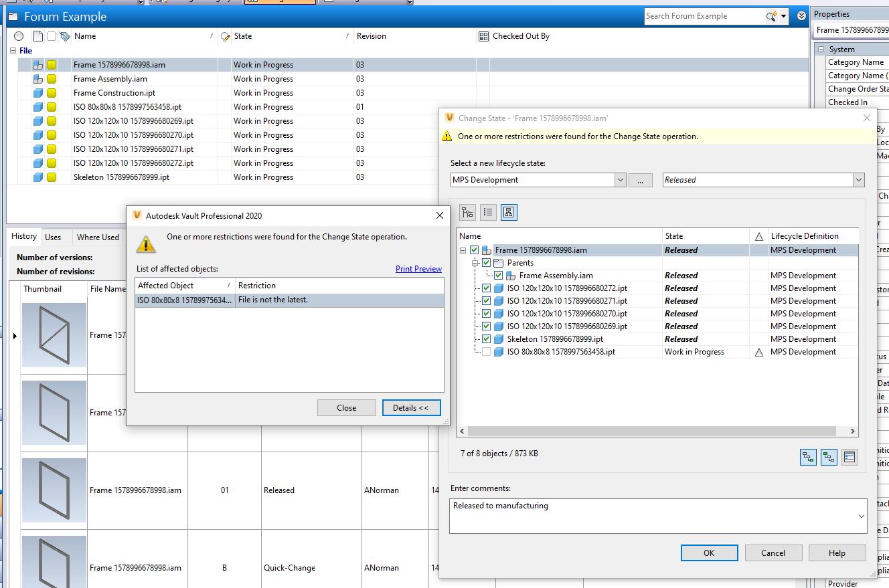Viewport: 889px width, 588px height.
Task: Toggle the Parents group checkbox
Action: [485, 262]
